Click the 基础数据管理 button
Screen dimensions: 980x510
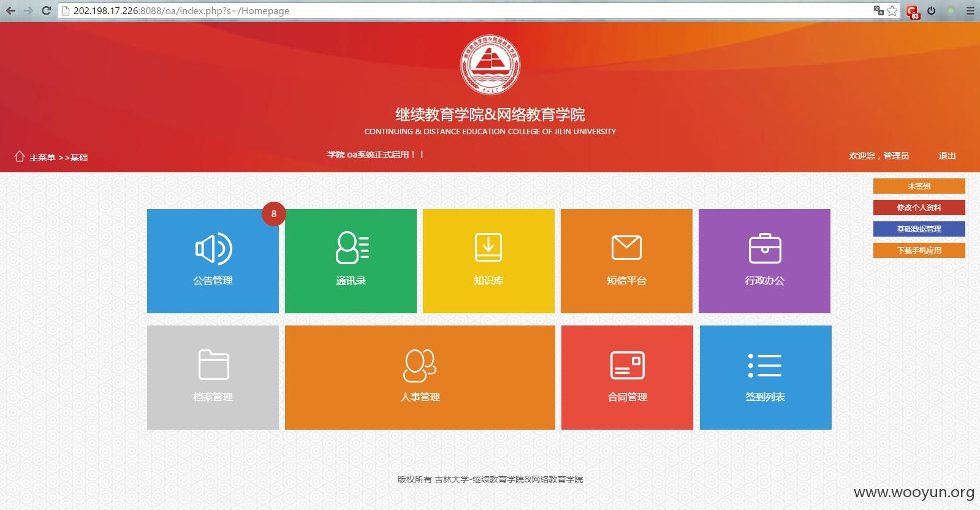pos(919,229)
